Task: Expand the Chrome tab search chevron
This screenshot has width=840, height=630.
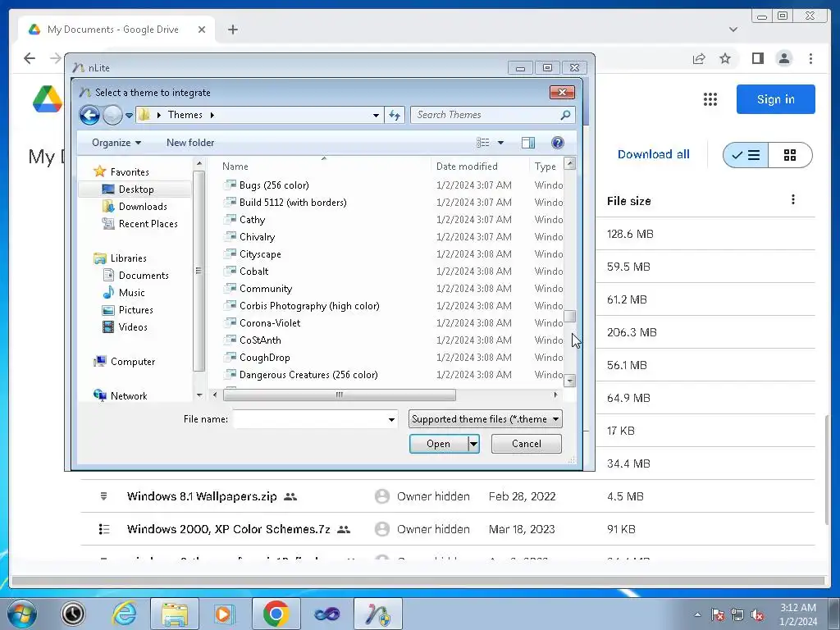Action: 733,30
